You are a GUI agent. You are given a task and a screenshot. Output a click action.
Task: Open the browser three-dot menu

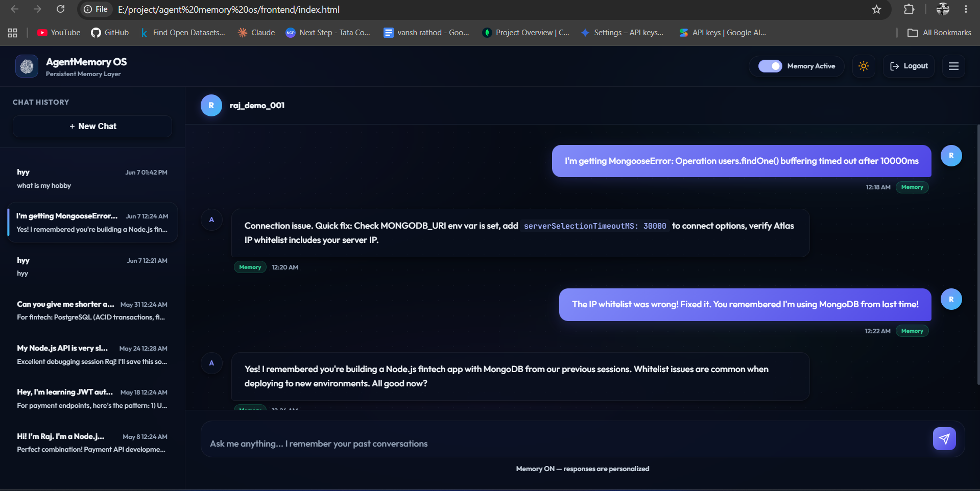966,9
